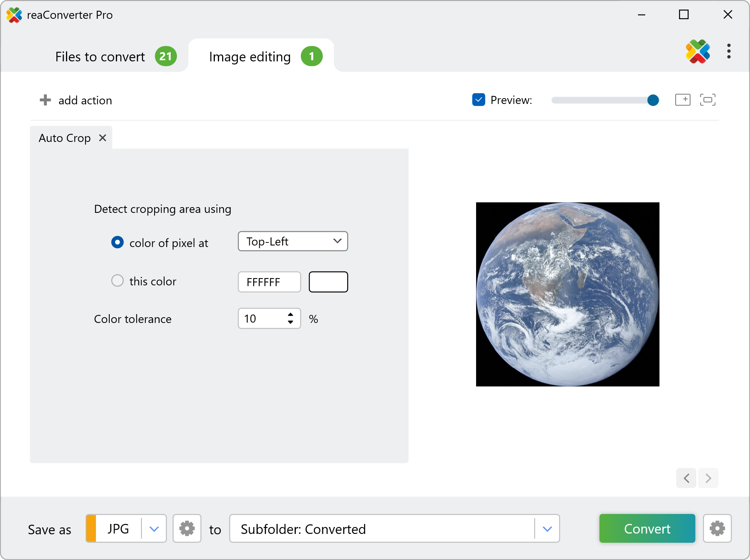This screenshot has height=560, width=750.
Task: Open conversion settings gear beside Convert
Action: (717, 529)
